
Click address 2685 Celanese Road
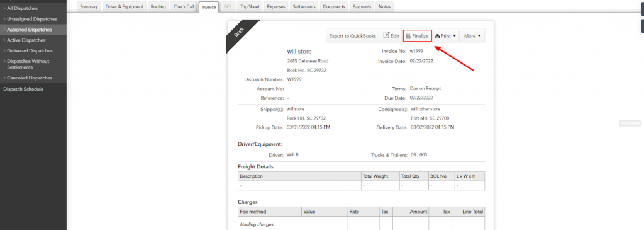pyautogui.click(x=308, y=61)
